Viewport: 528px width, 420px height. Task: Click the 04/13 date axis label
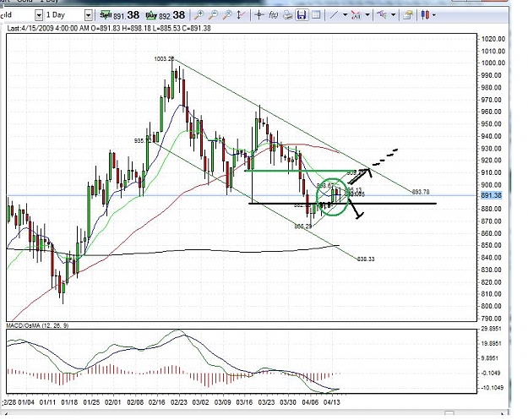pyautogui.click(x=332, y=402)
